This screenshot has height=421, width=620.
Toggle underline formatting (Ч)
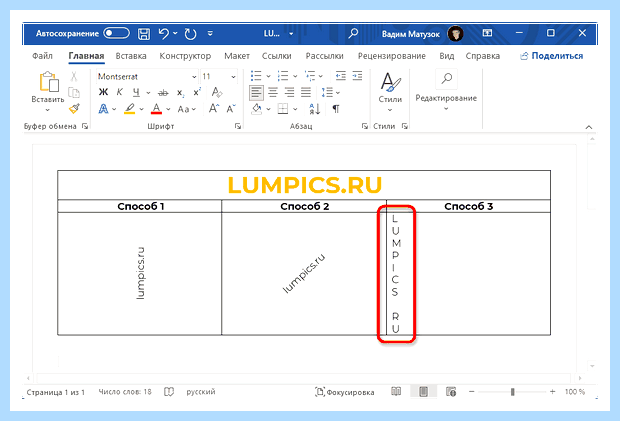[x=136, y=93]
